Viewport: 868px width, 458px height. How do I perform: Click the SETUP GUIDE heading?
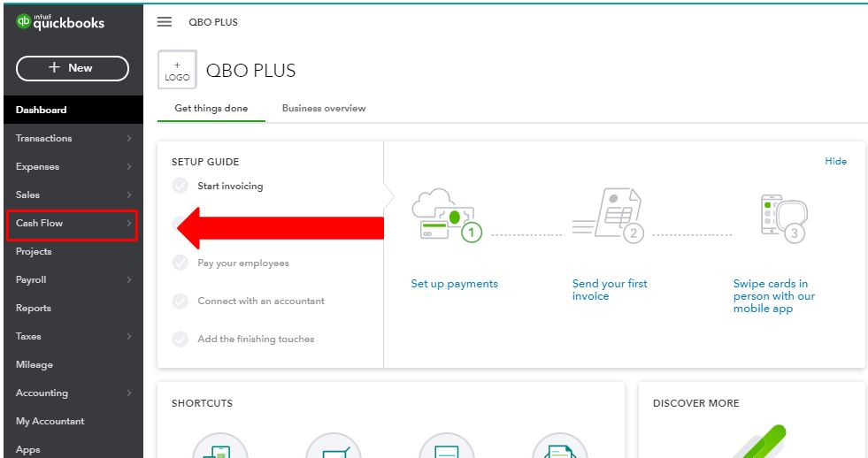coord(205,162)
